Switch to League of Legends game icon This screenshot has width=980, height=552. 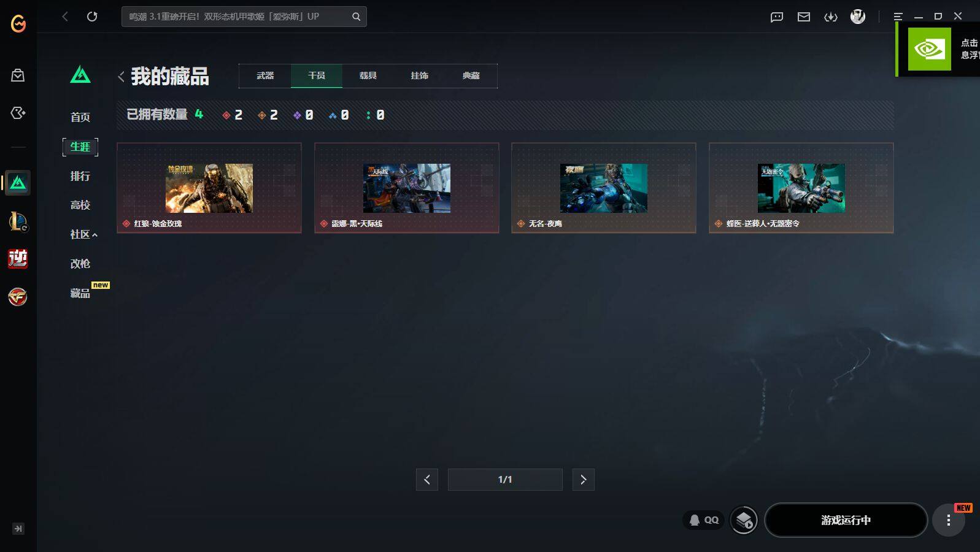(18, 221)
